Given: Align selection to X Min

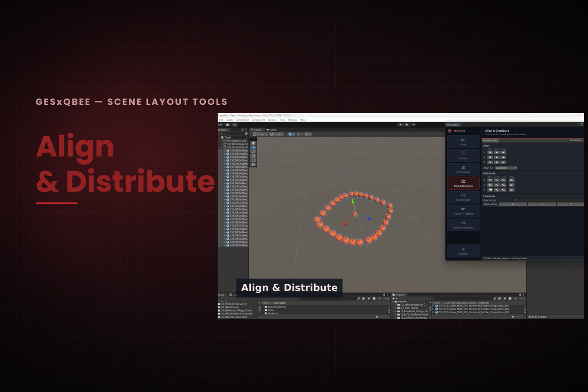Looking at the screenshot, I should tap(490, 152).
